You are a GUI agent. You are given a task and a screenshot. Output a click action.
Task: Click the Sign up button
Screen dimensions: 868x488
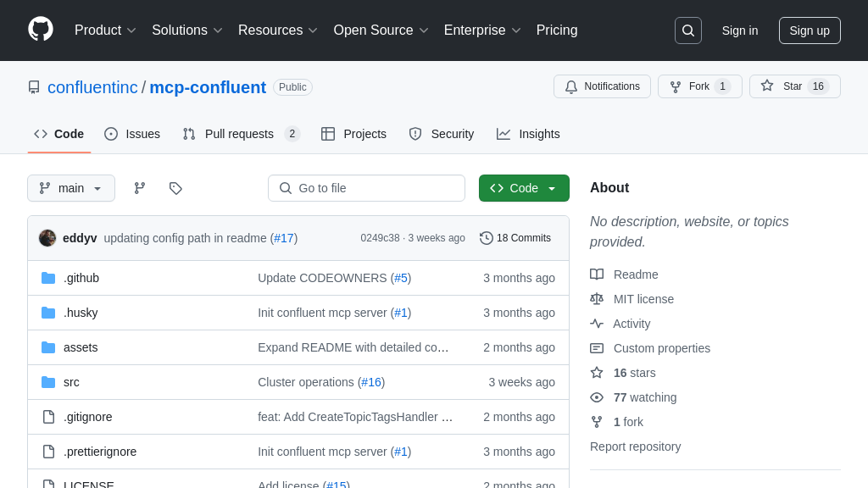pyautogui.click(x=810, y=30)
